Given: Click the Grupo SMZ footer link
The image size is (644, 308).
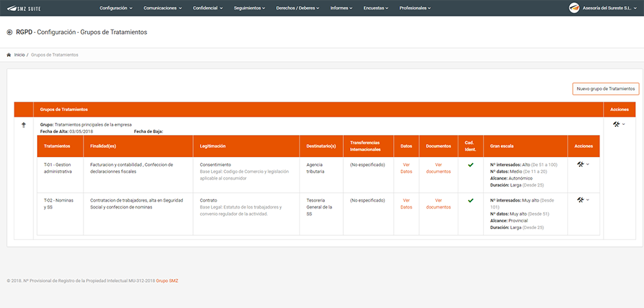Looking at the screenshot, I should [x=167, y=281].
